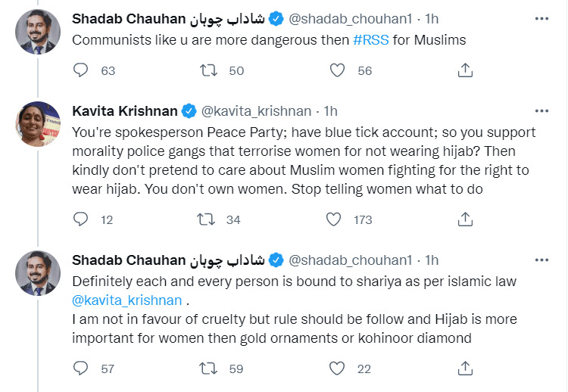Viewport: 568px width, 392px height.
Task: Share Kavita Krishnan's tweet
Action: click(x=466, y=219)
